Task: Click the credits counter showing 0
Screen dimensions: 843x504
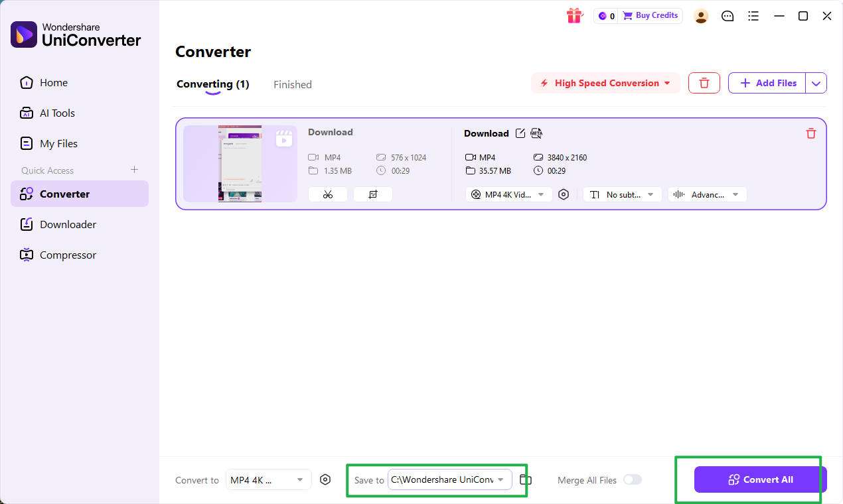Action: (x=607, y=16)
